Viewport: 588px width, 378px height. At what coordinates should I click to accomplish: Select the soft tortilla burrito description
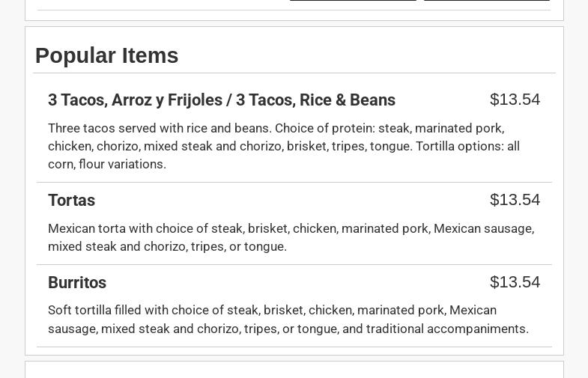click(288, 320)
